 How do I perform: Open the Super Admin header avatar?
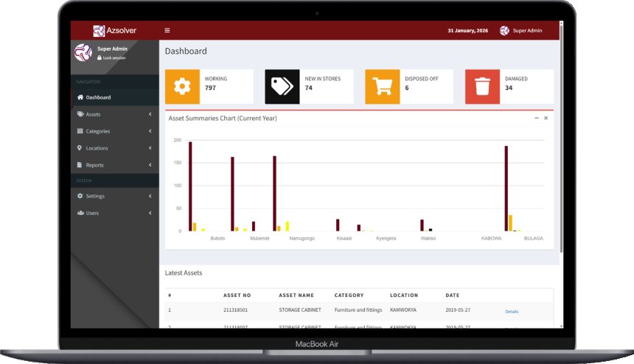pos(504,30)
